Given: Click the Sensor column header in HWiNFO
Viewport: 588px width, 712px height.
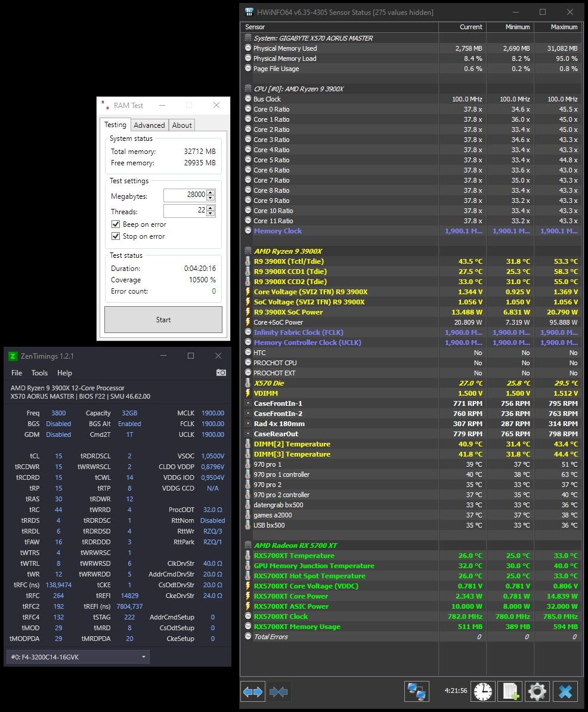Looking at the screenshot, I should [x=339, y=27].
